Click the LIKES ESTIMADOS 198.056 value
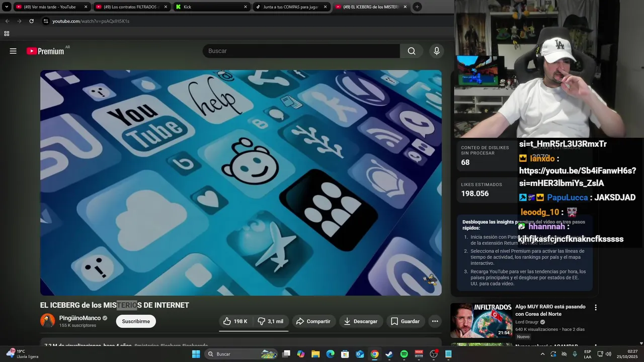The image size is (644, 362). click(475, 194)
